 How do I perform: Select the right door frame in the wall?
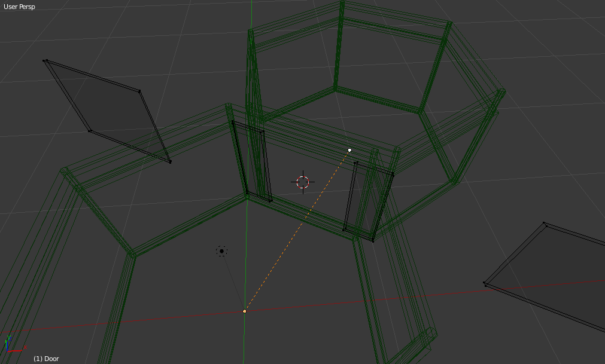pos(368,202)
